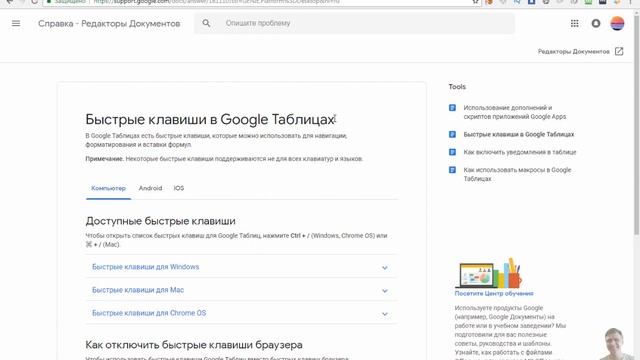Expand Быстрые клавиши для Windows section
The width and height of the screenshot is (640, 360).
(x=241, y=267)
